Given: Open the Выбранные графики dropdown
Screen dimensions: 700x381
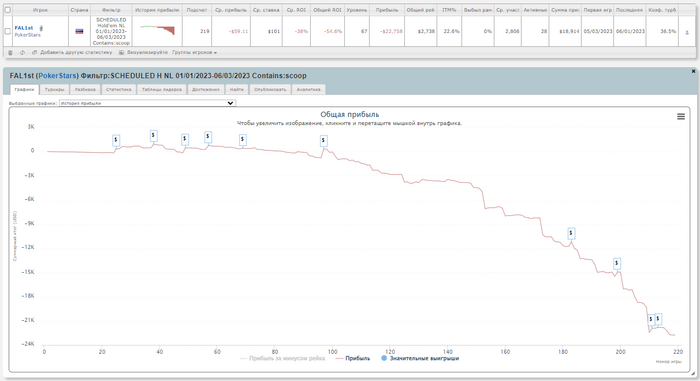Looking at the screenshot, I should pyautogui.click(x=147, y=103).
